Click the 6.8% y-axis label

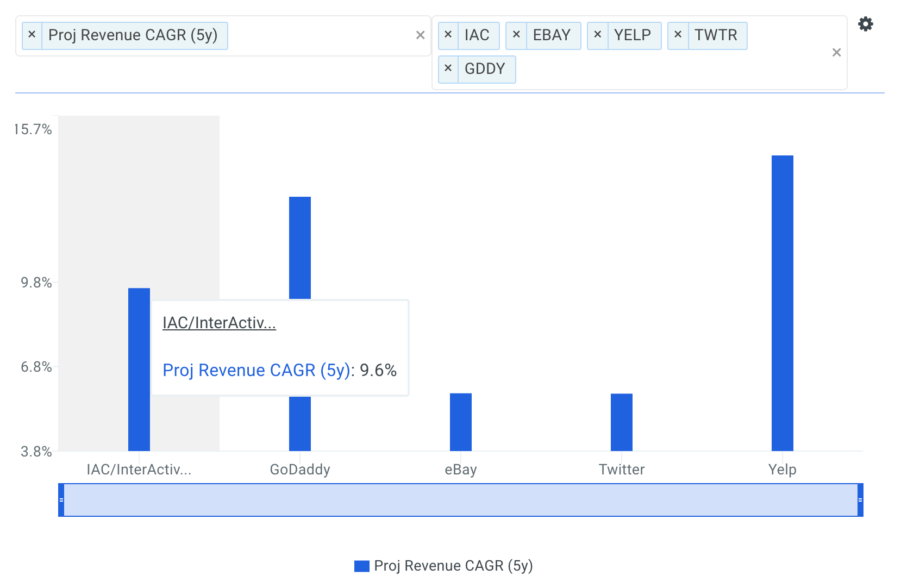click(36, 367)
